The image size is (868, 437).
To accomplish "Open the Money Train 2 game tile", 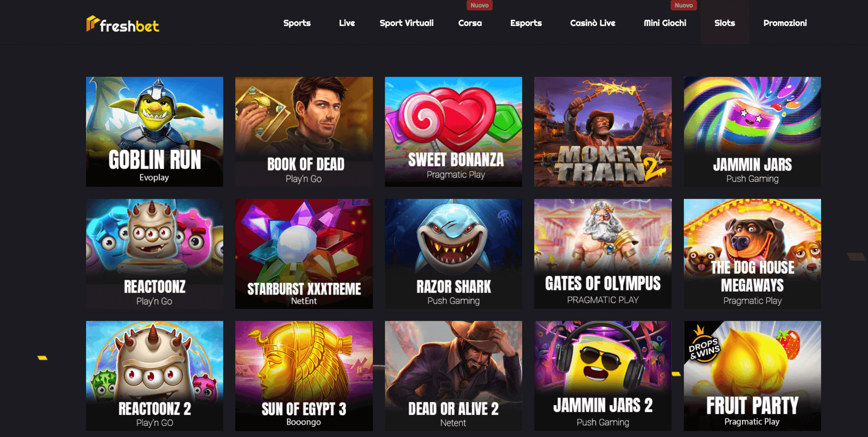I will (x=603, y=132).
